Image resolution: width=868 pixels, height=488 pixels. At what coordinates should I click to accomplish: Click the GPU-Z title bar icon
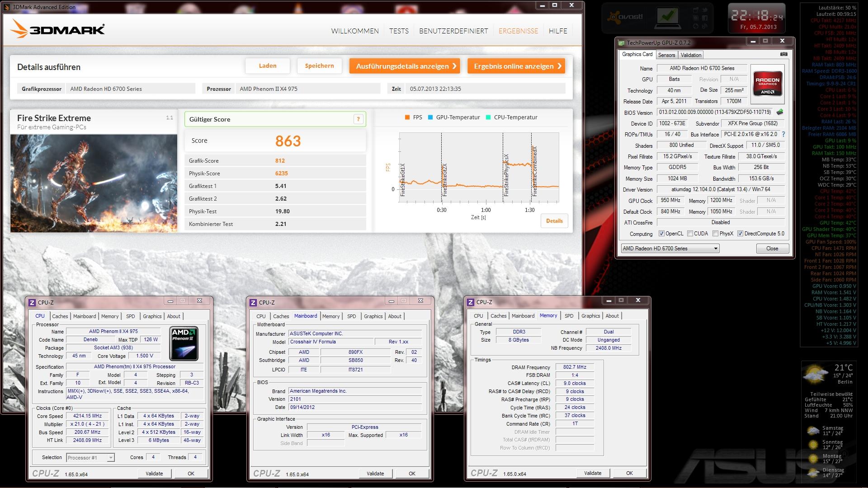(621, 43)
